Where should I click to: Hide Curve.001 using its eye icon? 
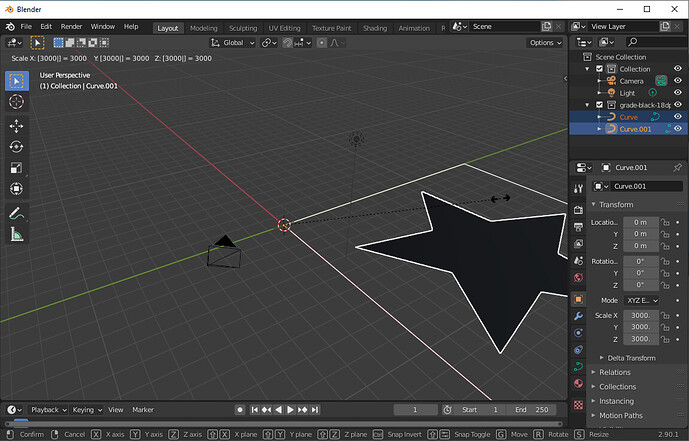point(678,129)
